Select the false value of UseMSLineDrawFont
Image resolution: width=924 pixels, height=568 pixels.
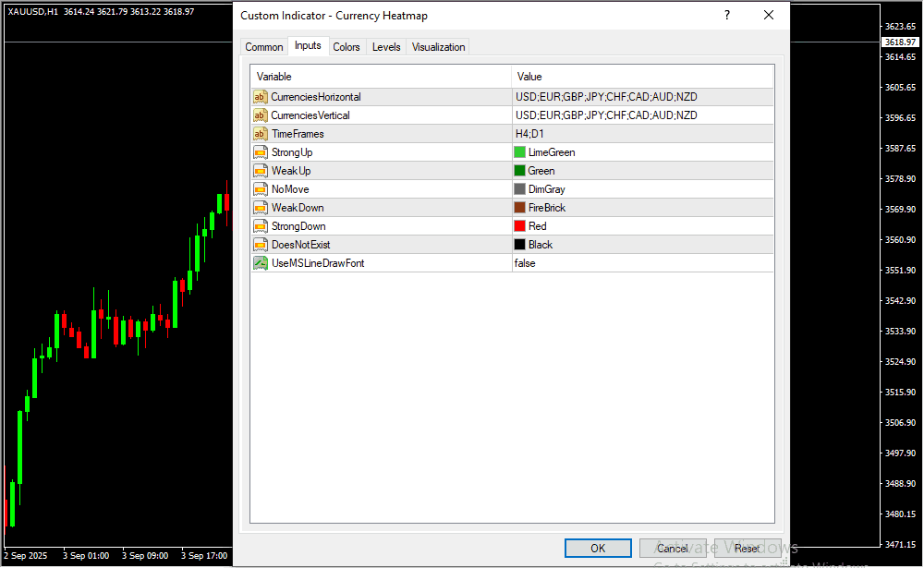525,263
